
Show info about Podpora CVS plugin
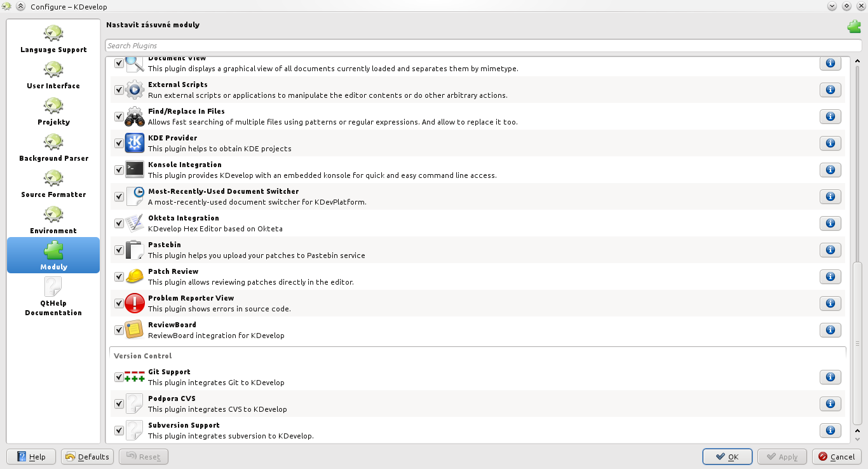[x=830, y=404]
